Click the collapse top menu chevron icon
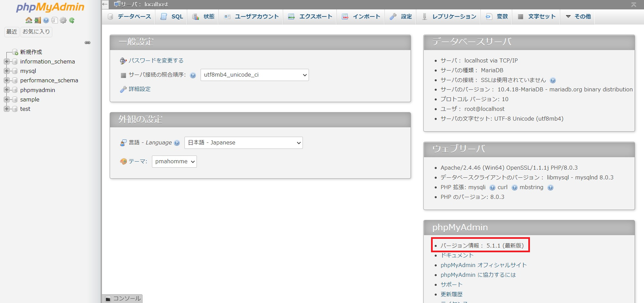This screenshot has height=303, width=644. [634, 4]
